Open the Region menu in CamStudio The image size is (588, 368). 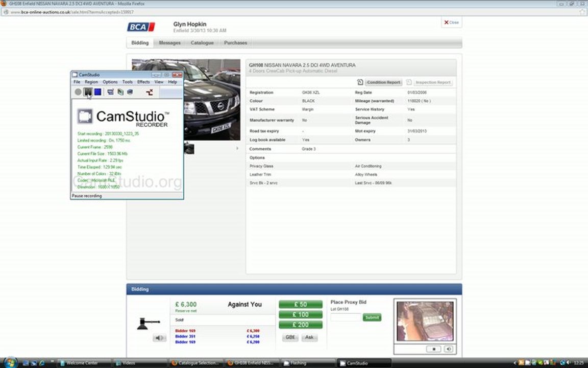(x=91, y=82)
